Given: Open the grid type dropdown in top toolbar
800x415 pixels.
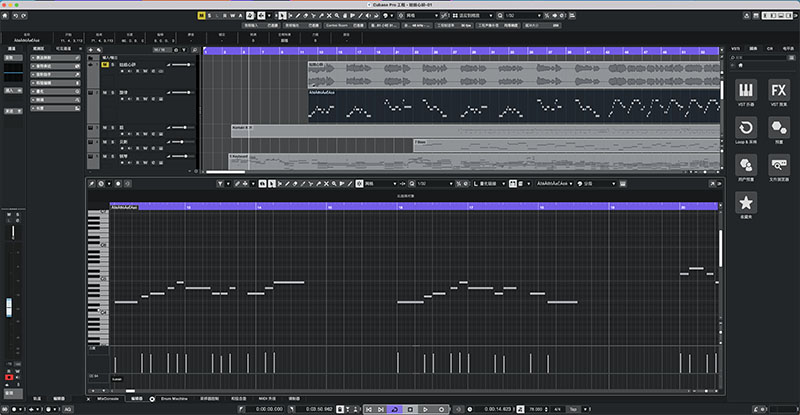Looking at the screenshot, I should tap(473, 16).
